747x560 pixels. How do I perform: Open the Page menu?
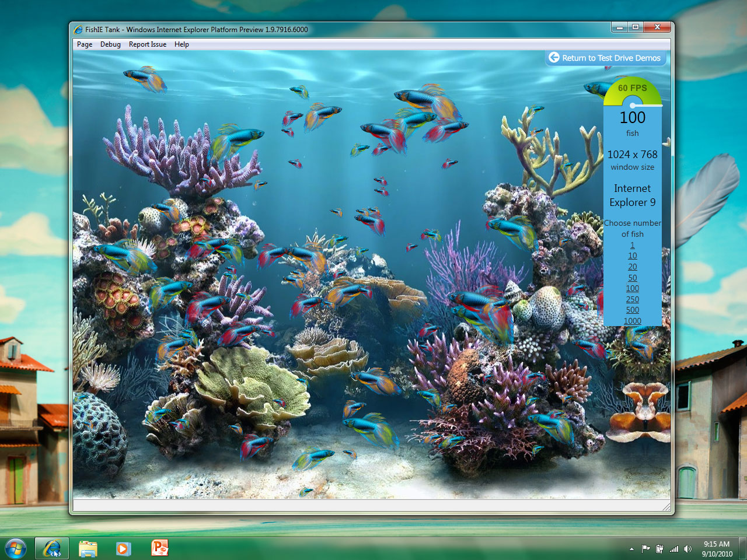(x=85, y=44)
